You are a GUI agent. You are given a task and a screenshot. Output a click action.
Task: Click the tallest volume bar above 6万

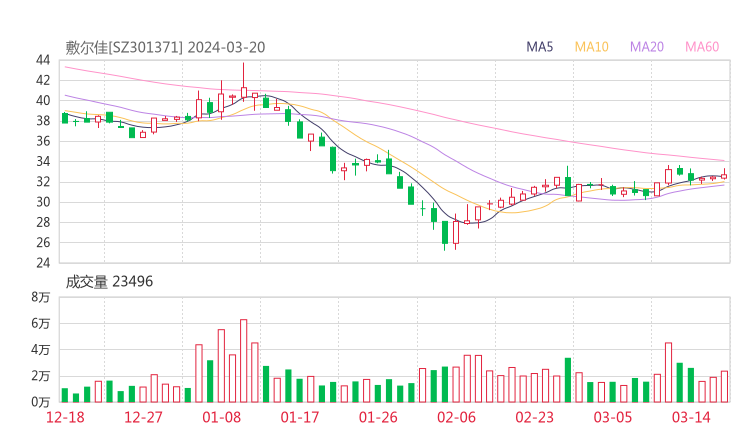coord(244,361)
